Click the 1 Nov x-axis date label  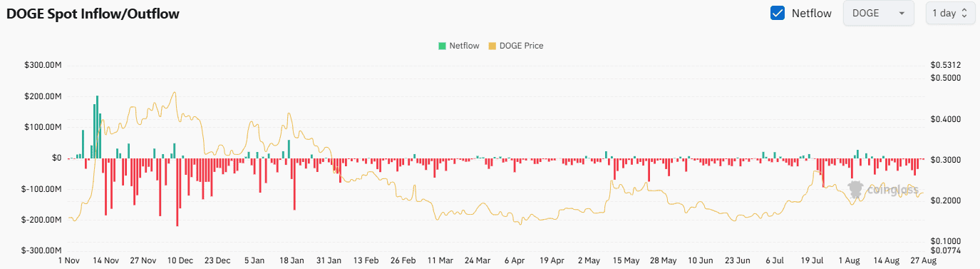pos(69,260)
